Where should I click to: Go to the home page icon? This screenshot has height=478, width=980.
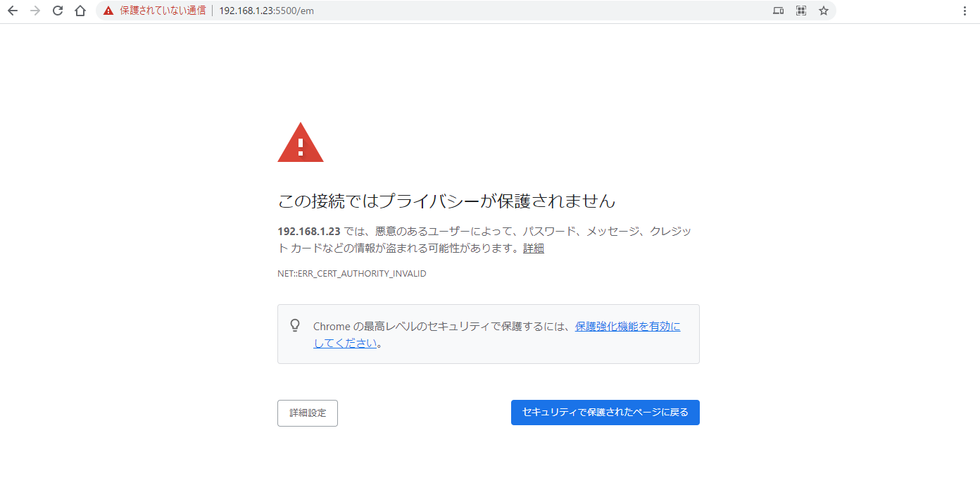tap(80, 11)
